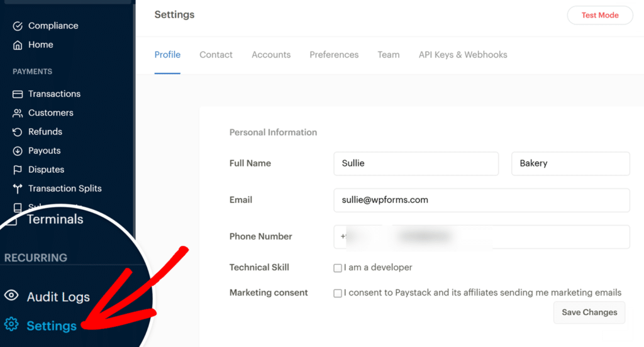The height and width of the screenshot is (347, 644).
Task: Open the Transactions page
Action: click(54, 94)
